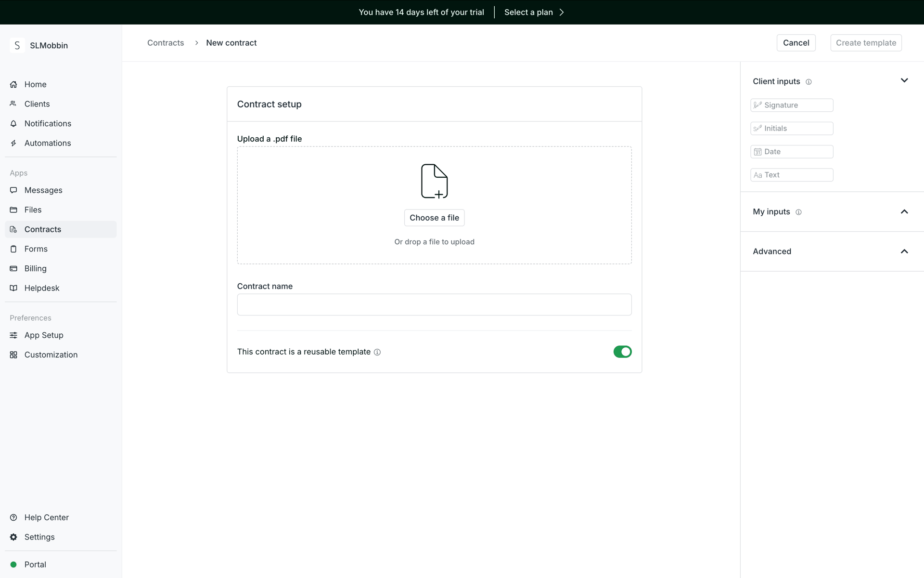Toggle the reusable template switch off

pyautogui.click(x=622, y=352)
